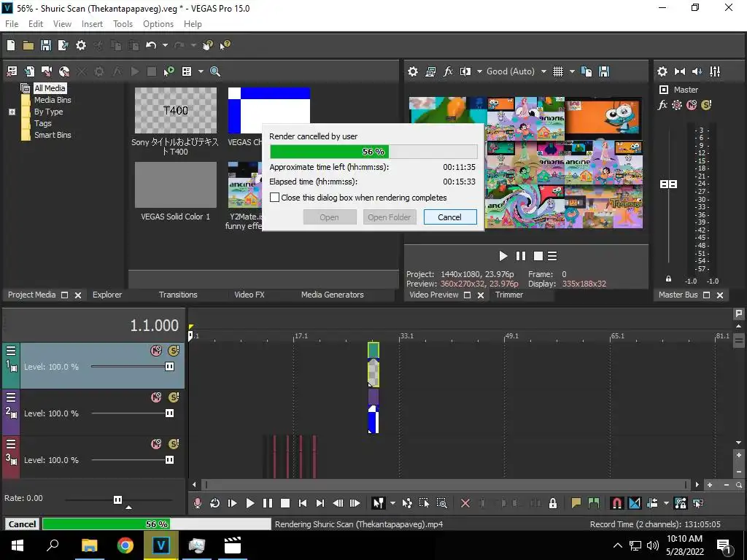This screenshot has width=747, height=560.
Task: Click the Record microphone icon in the transport
Action: (197, 503)
